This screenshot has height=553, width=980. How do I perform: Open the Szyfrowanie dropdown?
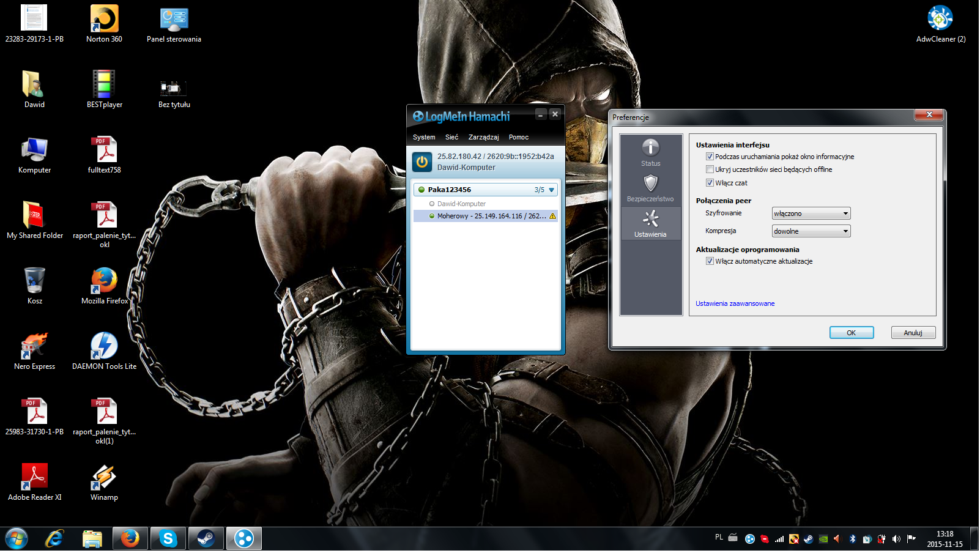click(811, 213)
